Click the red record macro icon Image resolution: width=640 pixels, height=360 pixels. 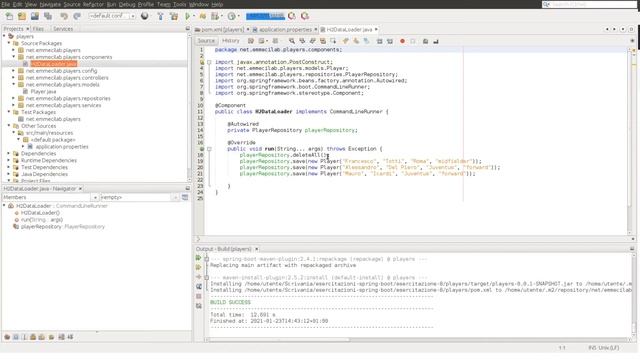[x=402, y=41]
